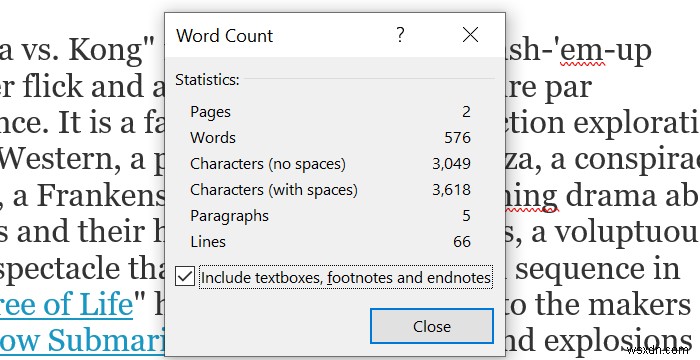Click the Characters (no spaces) label
Screen dimensions: 700x360
(267, 164)
